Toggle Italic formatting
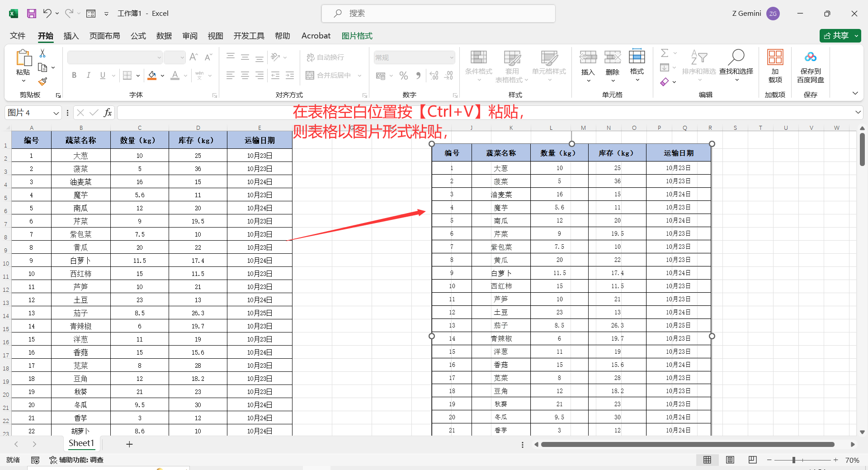Viewport: 868px width, 470px height. coord(89,76)
